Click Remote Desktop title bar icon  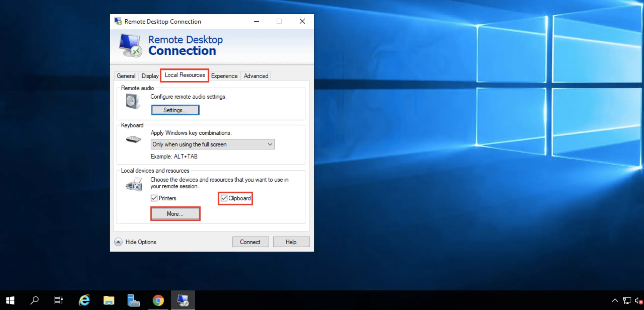pos(118,21)
